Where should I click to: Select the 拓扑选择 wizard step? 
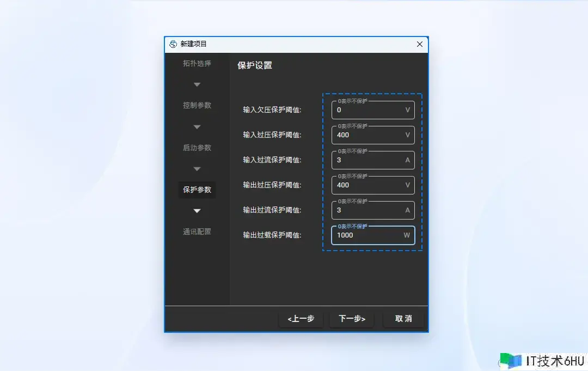(x=197, y=64)
